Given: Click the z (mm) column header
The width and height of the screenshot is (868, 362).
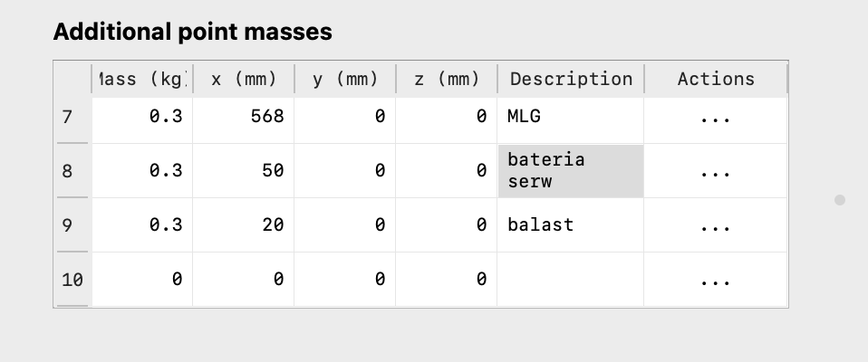Looking at the screenshot, I should [447, 79].
